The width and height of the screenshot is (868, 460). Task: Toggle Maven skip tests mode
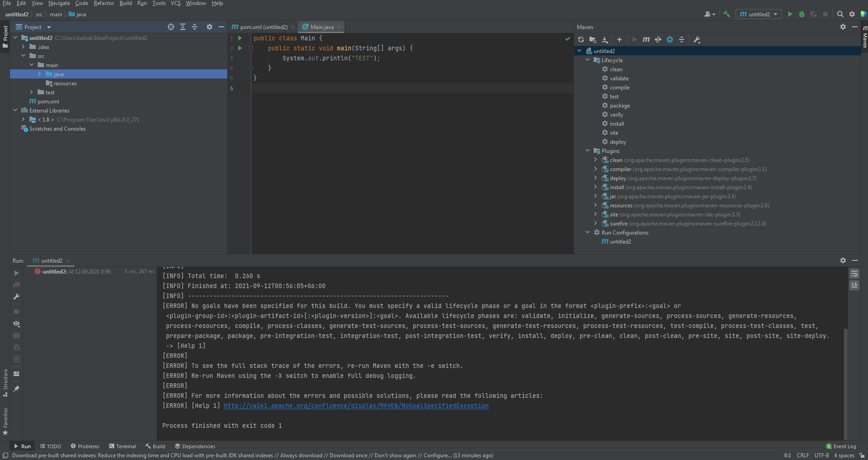(x=670, y=39)
